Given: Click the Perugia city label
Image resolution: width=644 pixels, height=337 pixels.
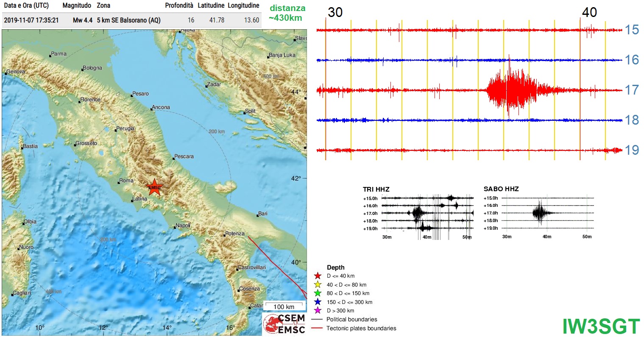Looking at the screenshot, I should coord(125,128).
